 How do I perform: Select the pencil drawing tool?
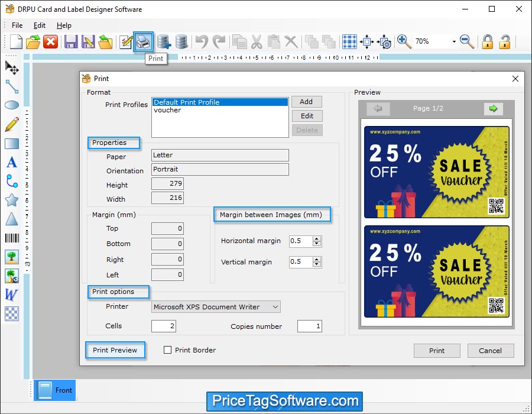pos(12,124)
